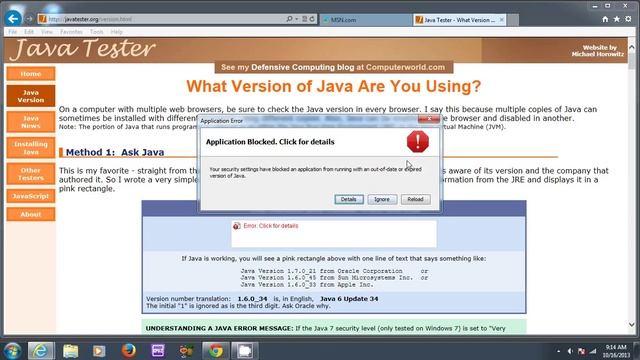Click the vertical scrollbar thumb
The width and height of the screenshot is (640, 360).
pyautogui.click(x=632, y=61)
